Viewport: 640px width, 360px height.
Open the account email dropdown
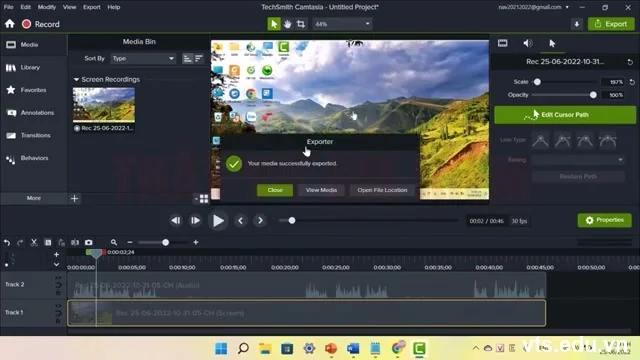click(x=533, y=7)
